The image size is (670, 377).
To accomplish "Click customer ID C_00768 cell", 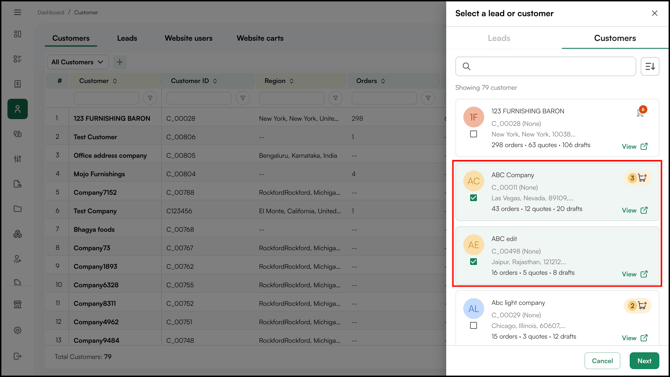I will pos(180,230).
